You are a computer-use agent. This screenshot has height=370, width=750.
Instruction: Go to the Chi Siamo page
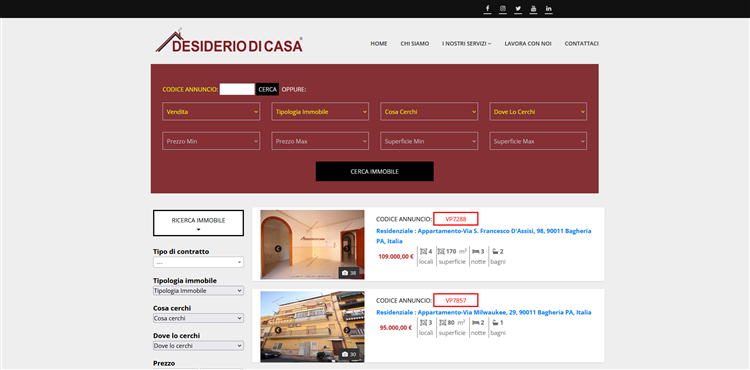pyautogui.click(x=415, y=44)
